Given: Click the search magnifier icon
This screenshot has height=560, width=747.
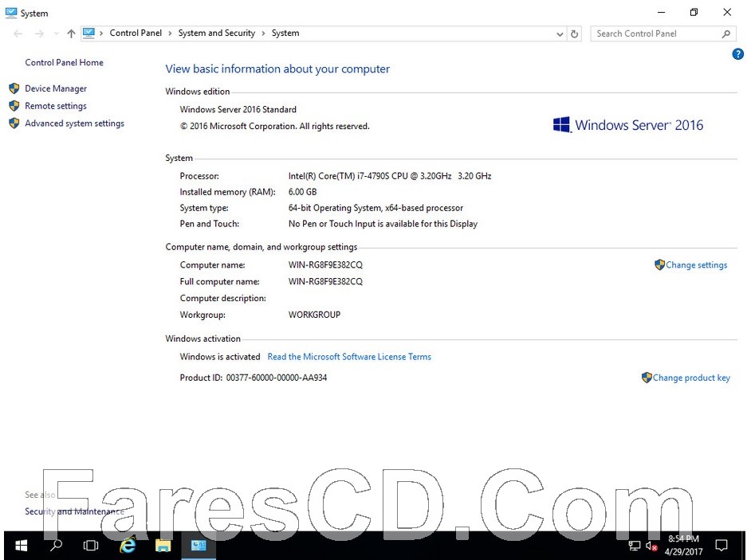Looking at the screenshot, I should [x=726, y=33].
